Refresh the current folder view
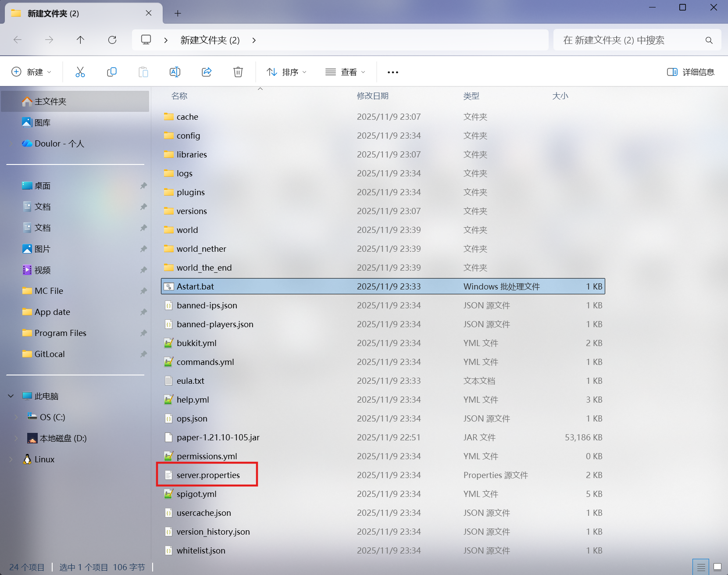Viewport: 728px width, 575px height. click(112, 40)
